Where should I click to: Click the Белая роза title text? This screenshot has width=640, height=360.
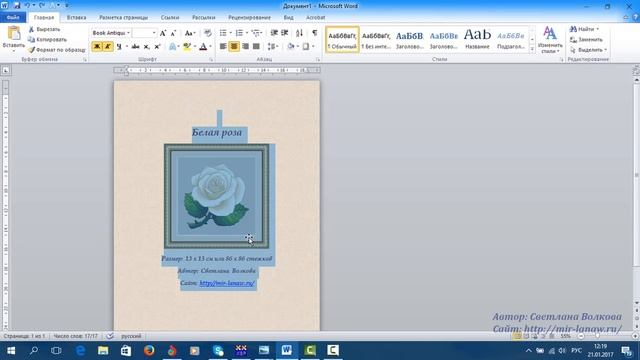coord(217,132)
